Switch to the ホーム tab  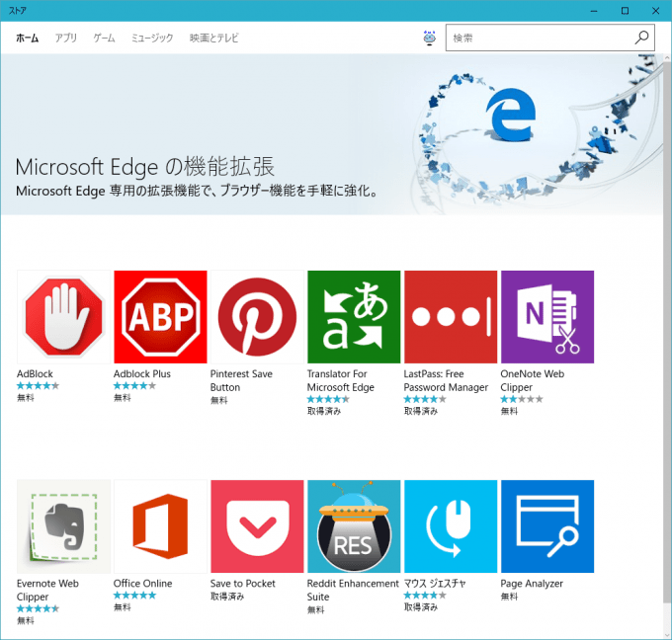tap(28, 39)
